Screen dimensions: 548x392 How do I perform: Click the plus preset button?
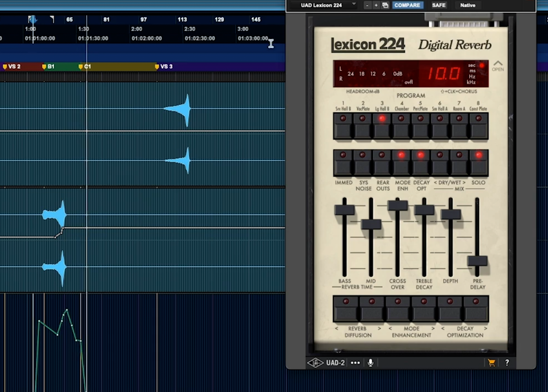pos(376,5)
